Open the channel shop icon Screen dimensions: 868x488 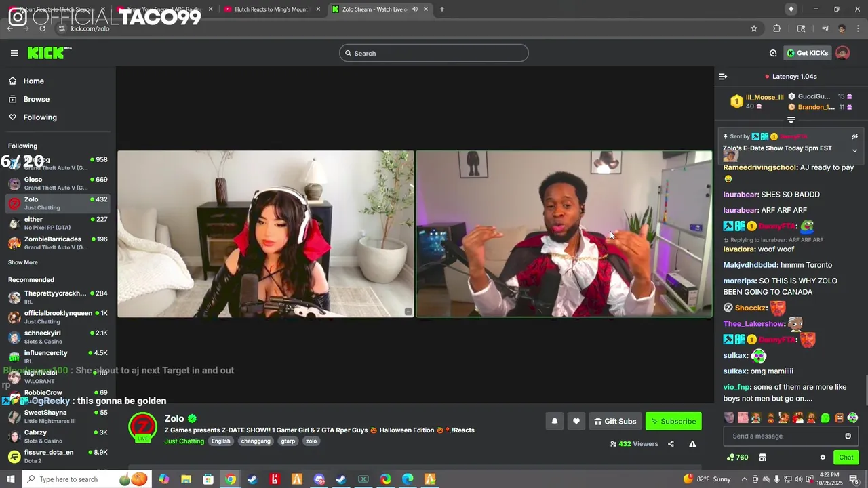point(762,457)
